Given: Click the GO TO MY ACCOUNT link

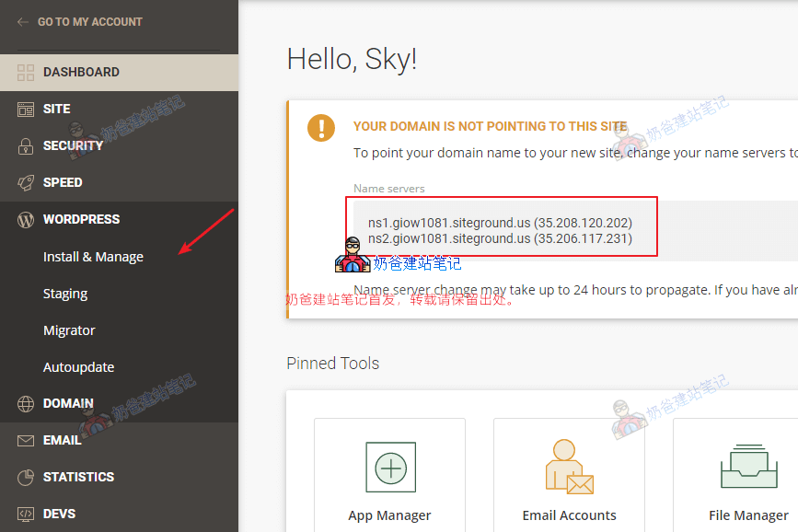Looking at the screenshot, I should point(90,21).
